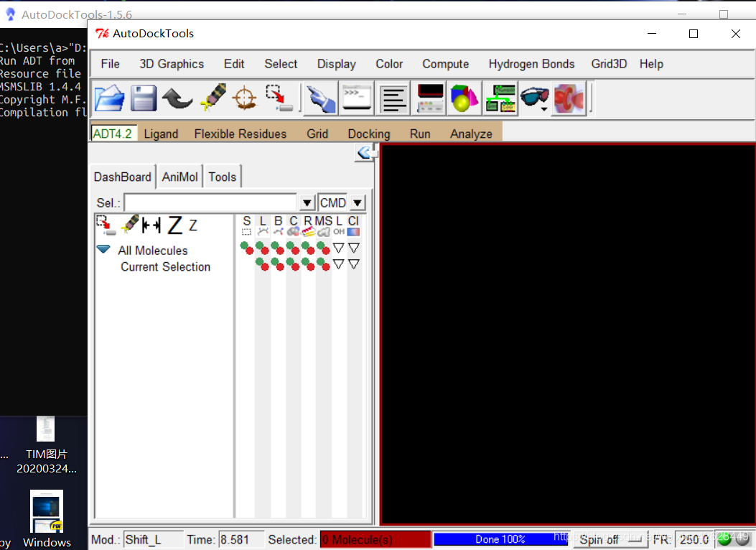The height and width of the screenshot is (550, 756).
Task: Toggle Ribbon display for Current Selection
Action: 307,264
